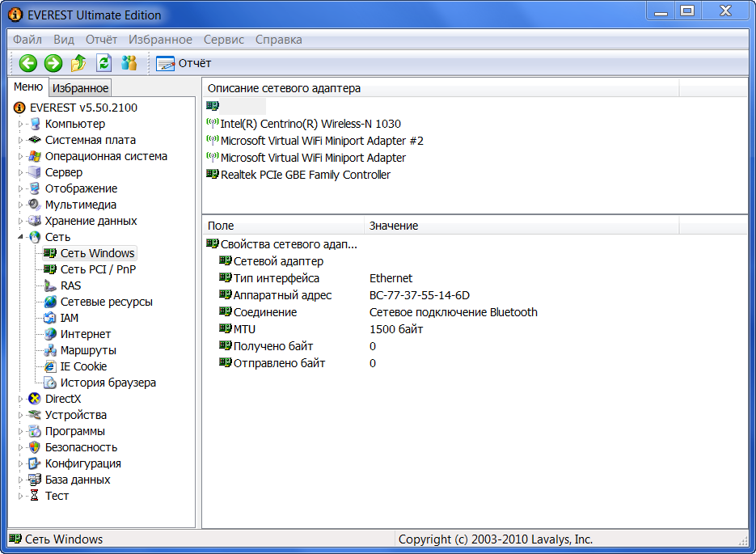This screenshot has height=554, width=756.
Task: Click the Безопасность shield icon
Action: (x=34, y=447)
